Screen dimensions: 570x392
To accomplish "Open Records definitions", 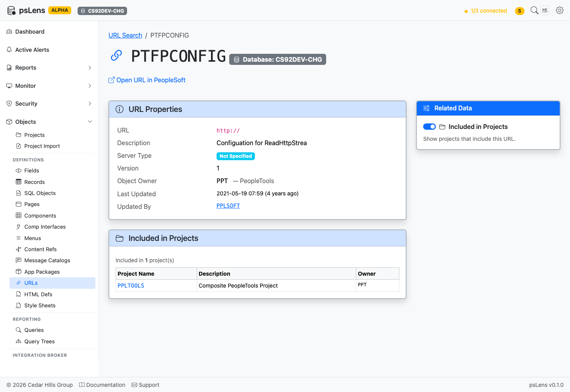I will point(52,182).
